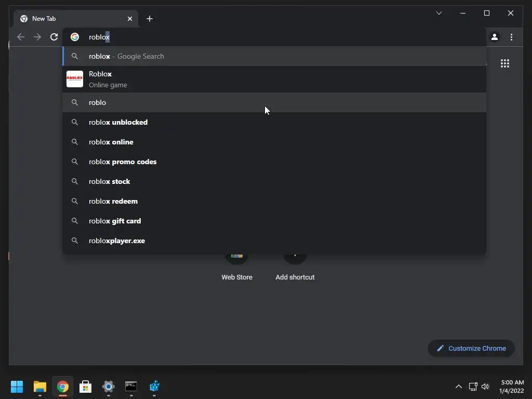
Task: Click search icon beside 'roblox unblocked'
Action: click(75, 122)
